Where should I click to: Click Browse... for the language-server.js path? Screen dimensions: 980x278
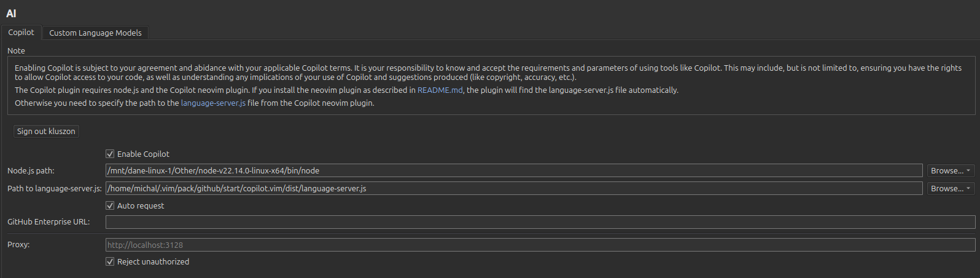click(946, 188)
